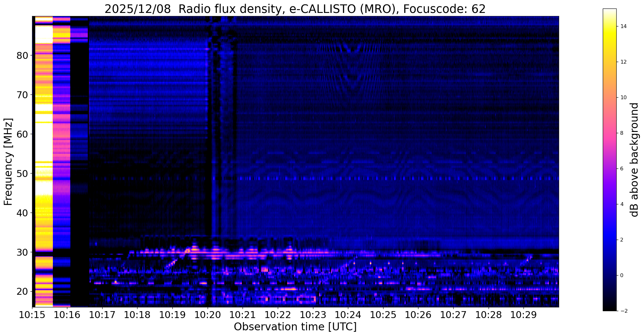The width and height of the screenshot is (644, 336).
Task: Click the 80 MHz frequency tick label
Action: click(x=22, y=55)
